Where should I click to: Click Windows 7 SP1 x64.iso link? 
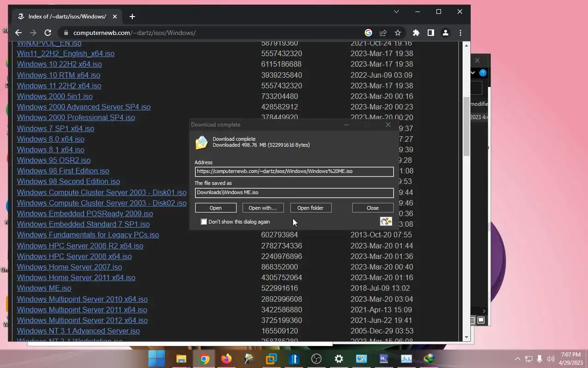(56, 128)
